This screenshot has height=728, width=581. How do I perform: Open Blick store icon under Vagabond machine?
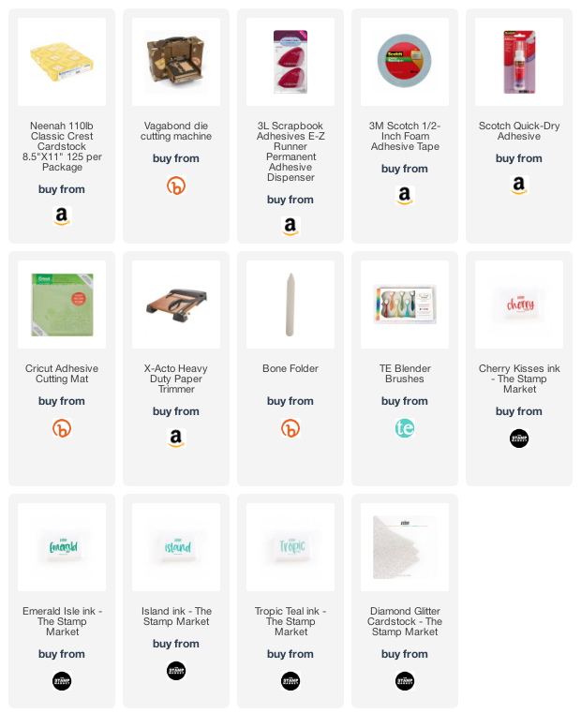click(176, 186)
